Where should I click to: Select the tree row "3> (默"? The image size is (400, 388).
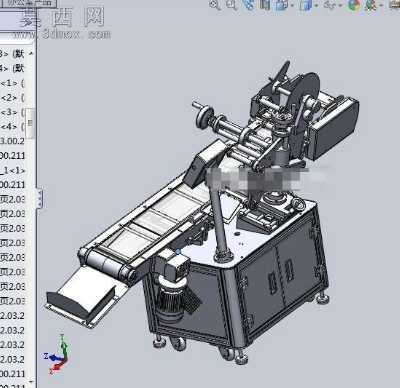coord(12,53)
